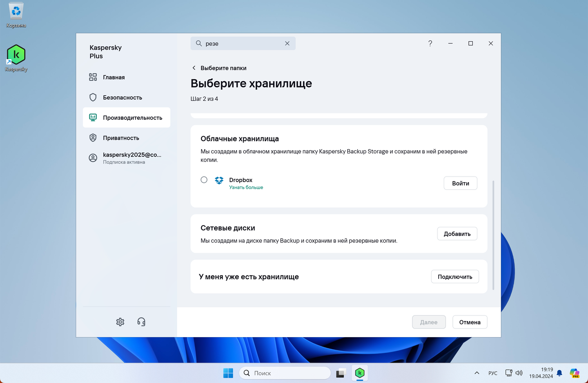Open settings via the gear icon
This screenshot has width=588, height=383.
coord(120,322)
